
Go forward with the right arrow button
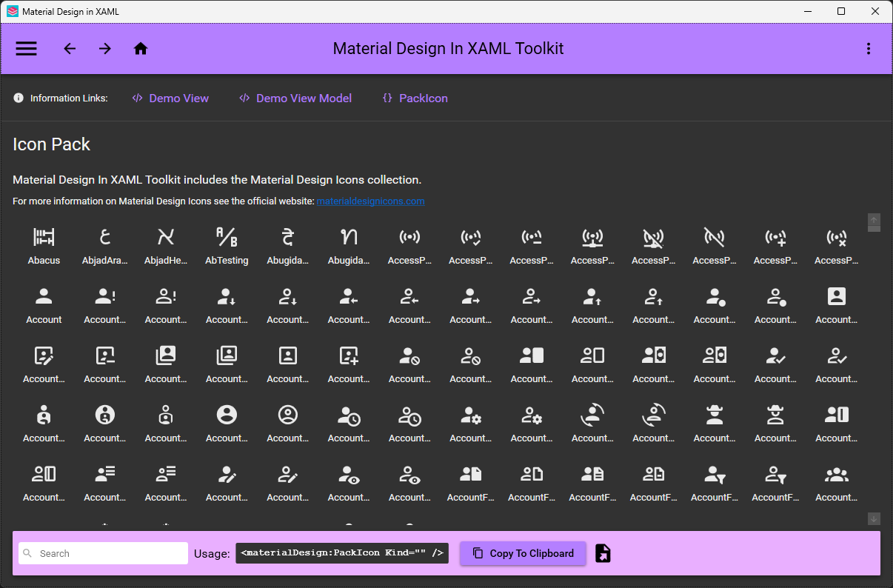105,49
